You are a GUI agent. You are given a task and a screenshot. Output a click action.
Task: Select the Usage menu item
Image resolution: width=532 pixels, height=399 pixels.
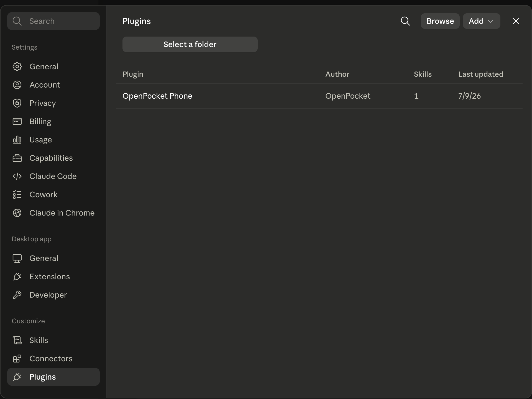pos(53,140)
